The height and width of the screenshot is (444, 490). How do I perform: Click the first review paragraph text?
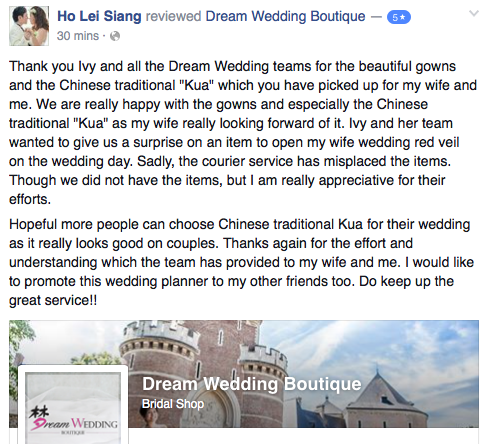243,133
